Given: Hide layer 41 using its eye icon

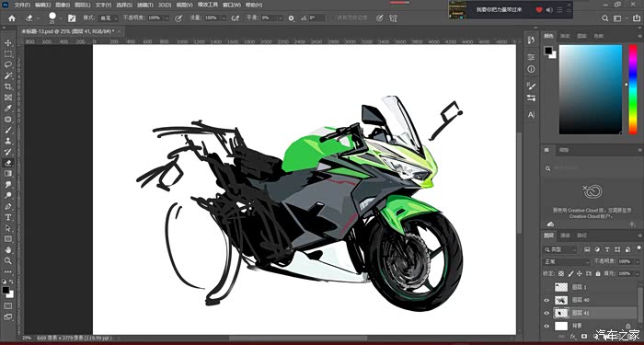Looking at the screenshot, I should pyautogui.click(x=546, y=313).
